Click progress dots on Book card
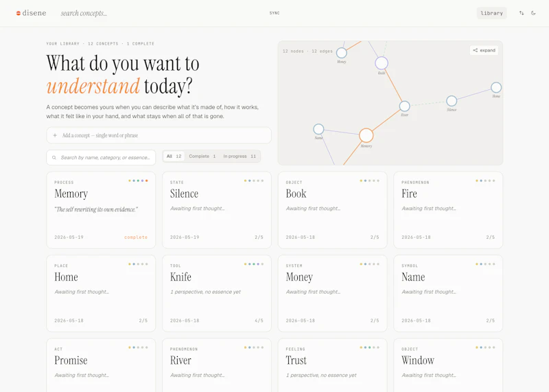 click(369, 181)
